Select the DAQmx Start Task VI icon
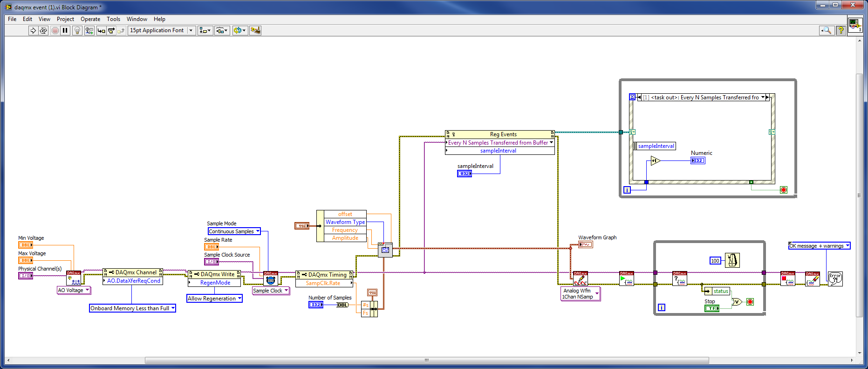868x369 pixels. coord(627,278)
